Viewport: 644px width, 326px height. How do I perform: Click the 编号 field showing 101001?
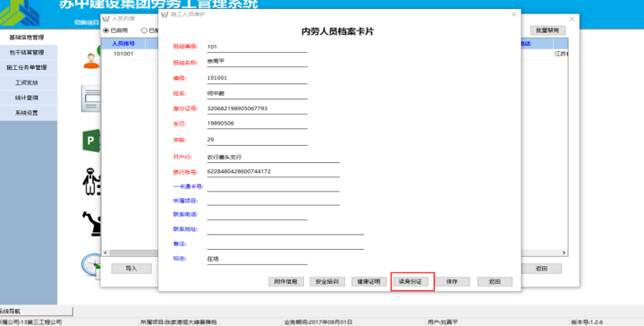pyautogui.click(x=257, y=78)
